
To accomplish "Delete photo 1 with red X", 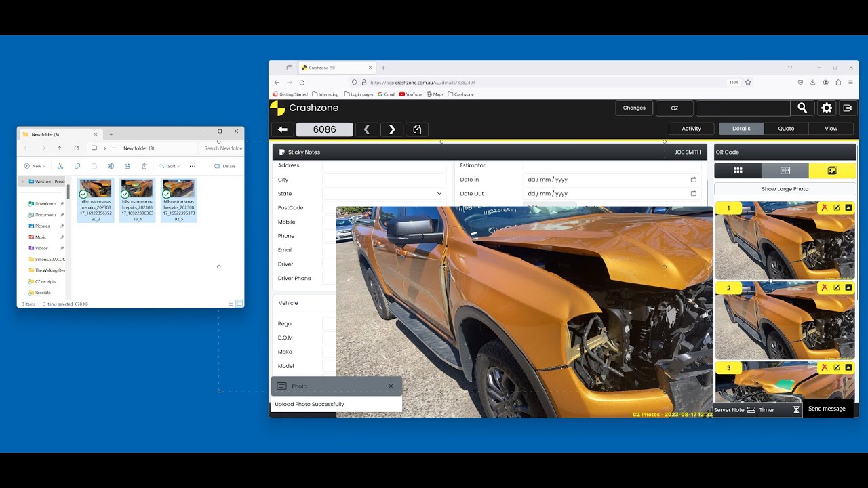I will pyautogui.click(x=824, y=208).
